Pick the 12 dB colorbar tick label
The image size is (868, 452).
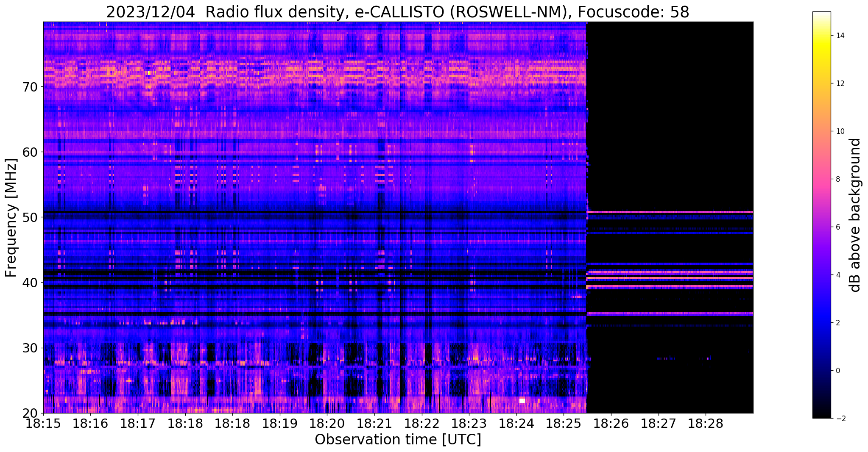(x=840, y=83)
